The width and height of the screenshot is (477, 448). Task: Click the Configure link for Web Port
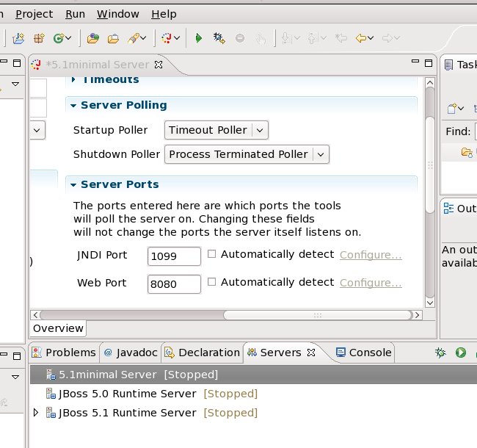(371, 283)
